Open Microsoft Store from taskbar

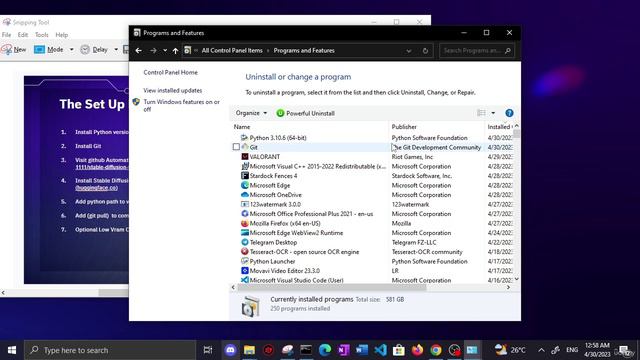(x=399, y=350)
